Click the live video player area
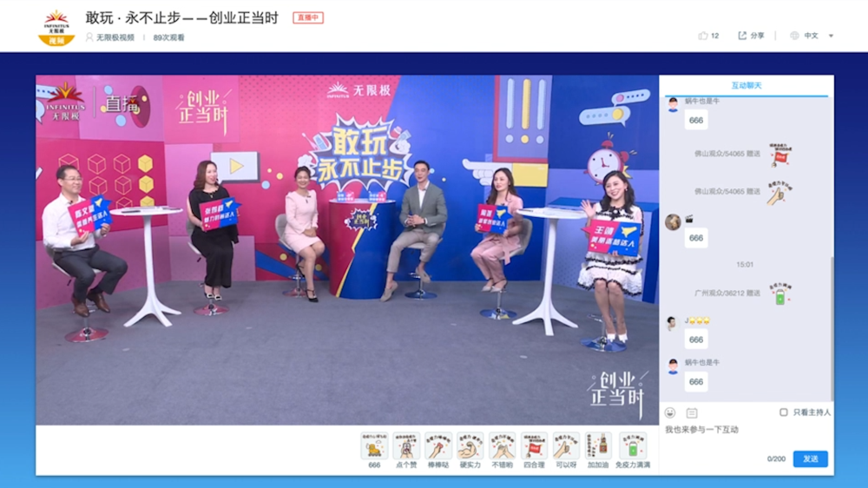Viewport: 868px width, 488px height. pyautogui.click(x=347, y=250)
